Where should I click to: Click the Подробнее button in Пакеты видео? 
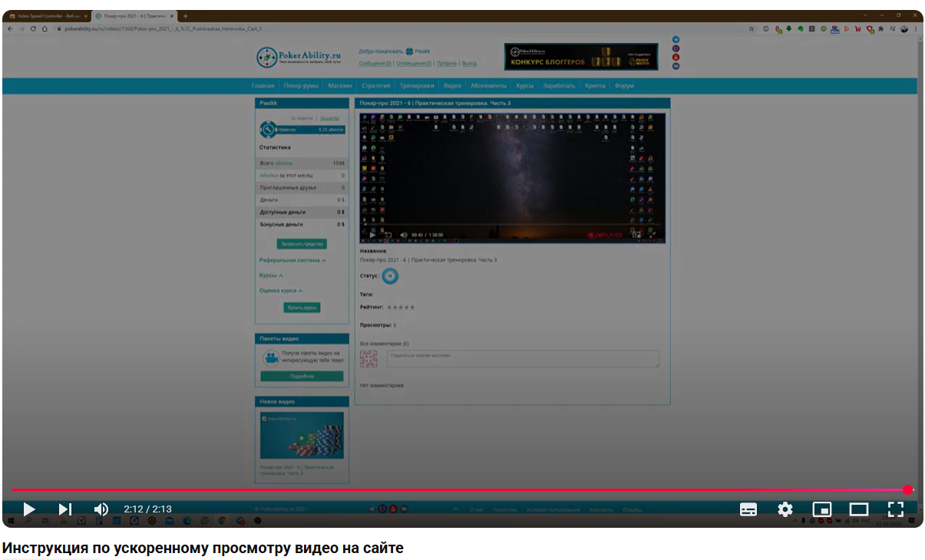point(302,377)
